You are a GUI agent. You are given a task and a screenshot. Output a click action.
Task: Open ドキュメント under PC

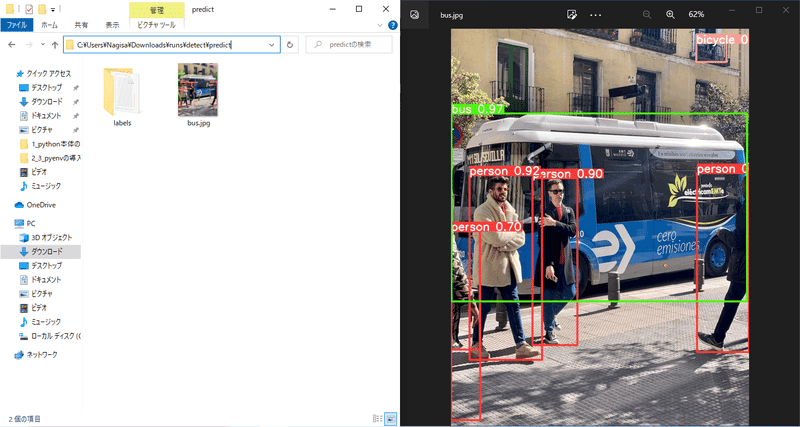click(x=40, y=280)
